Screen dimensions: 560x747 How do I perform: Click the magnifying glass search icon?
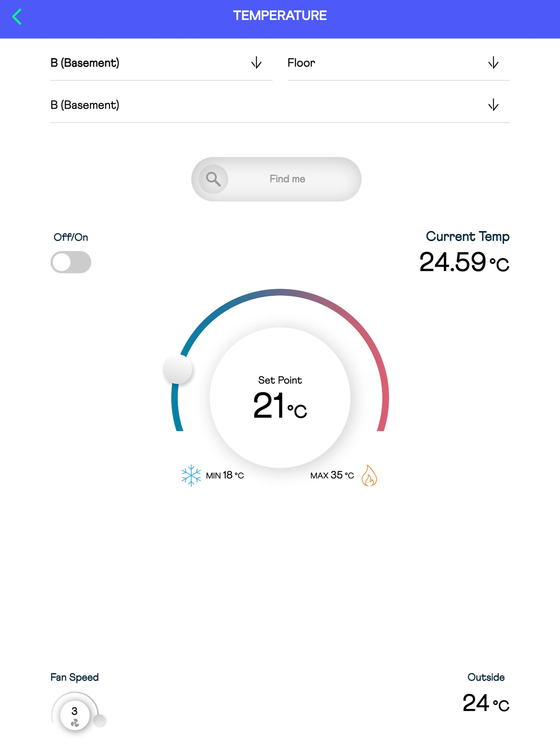[213, 179]
